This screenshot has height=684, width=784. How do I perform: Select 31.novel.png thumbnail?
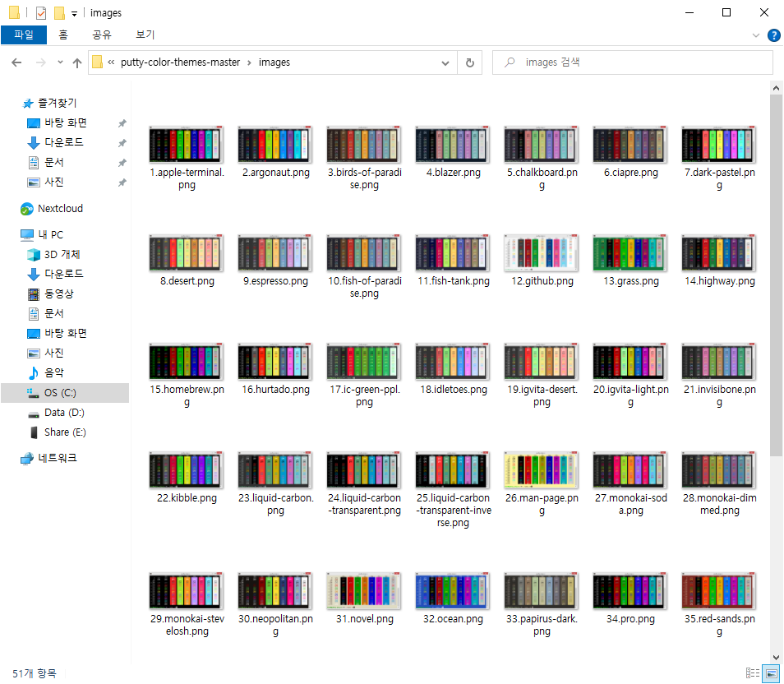(363, 591)
